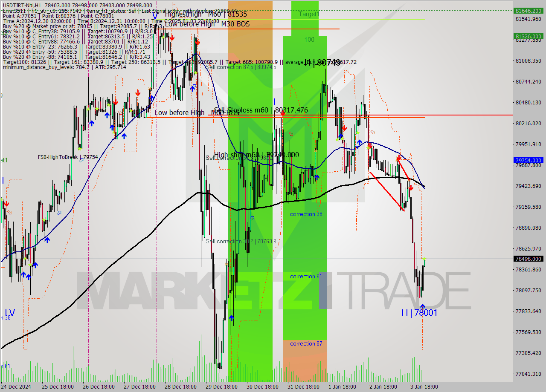This screenshot has height=392, width=546.
Task: Click the 78890.080 price axis value
Action: pos(529,228)
